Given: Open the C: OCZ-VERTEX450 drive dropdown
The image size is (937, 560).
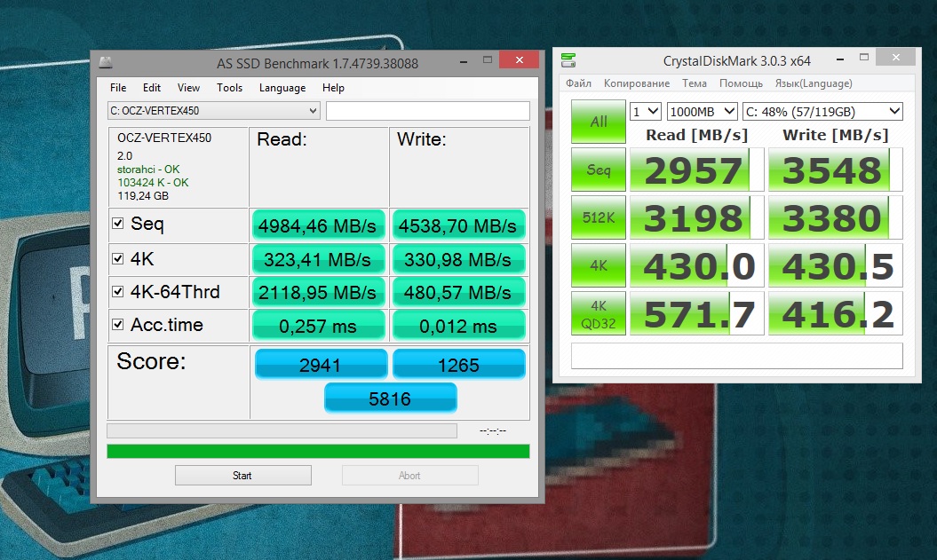Looking at the screenshot, I should [214, 110].
